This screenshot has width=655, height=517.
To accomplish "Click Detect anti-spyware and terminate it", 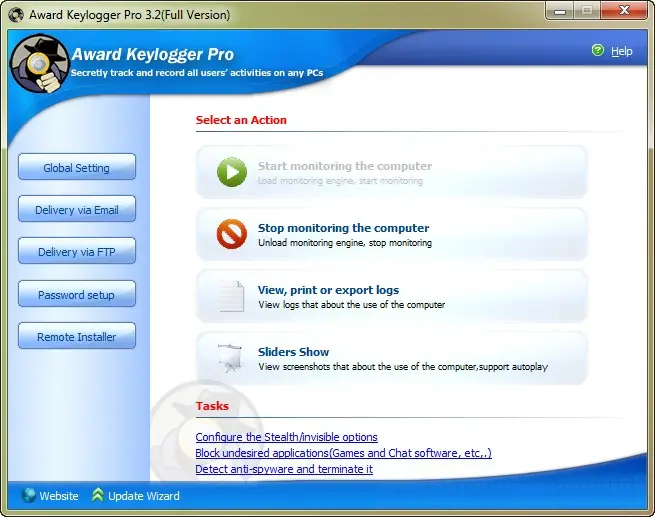I will point(284,469).
